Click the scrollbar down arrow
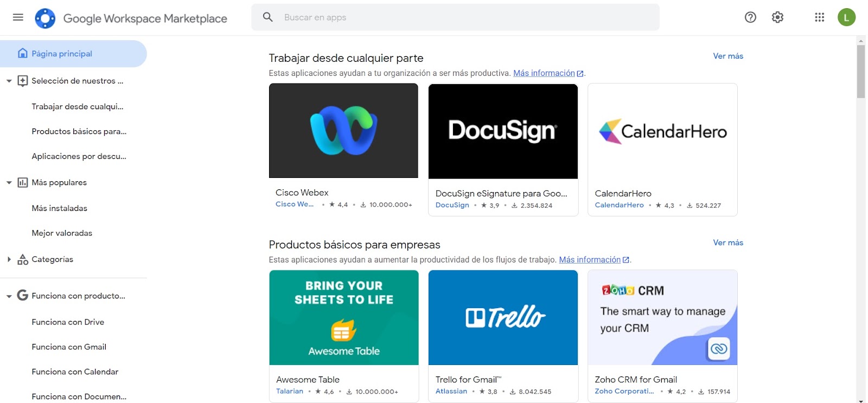868x403 pixels. pos(861,401)
